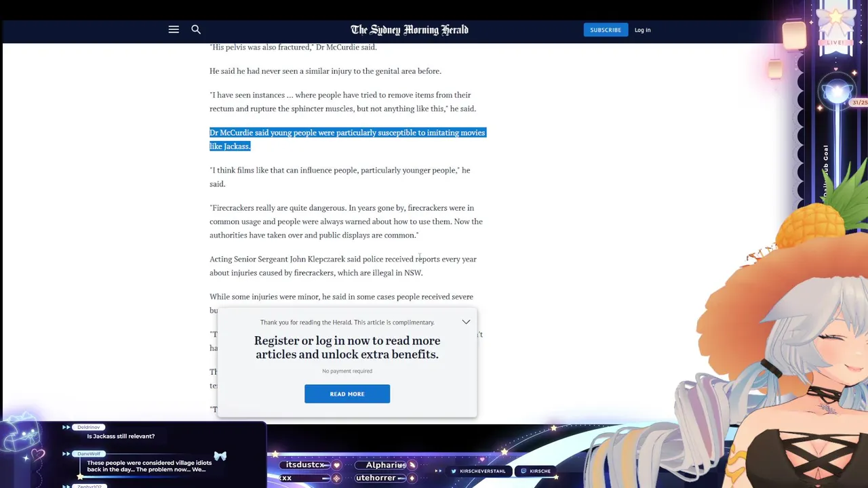Click the LIVE indicator badge

click(835, 42)
